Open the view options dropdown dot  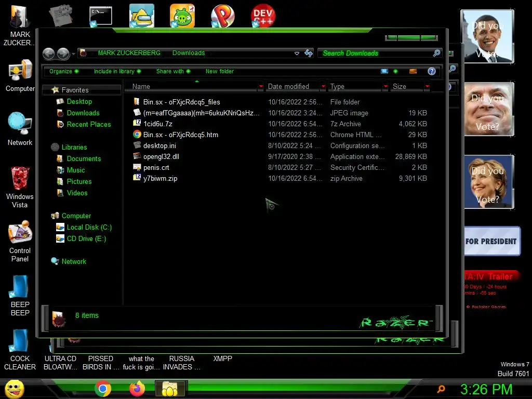point(395,71)
